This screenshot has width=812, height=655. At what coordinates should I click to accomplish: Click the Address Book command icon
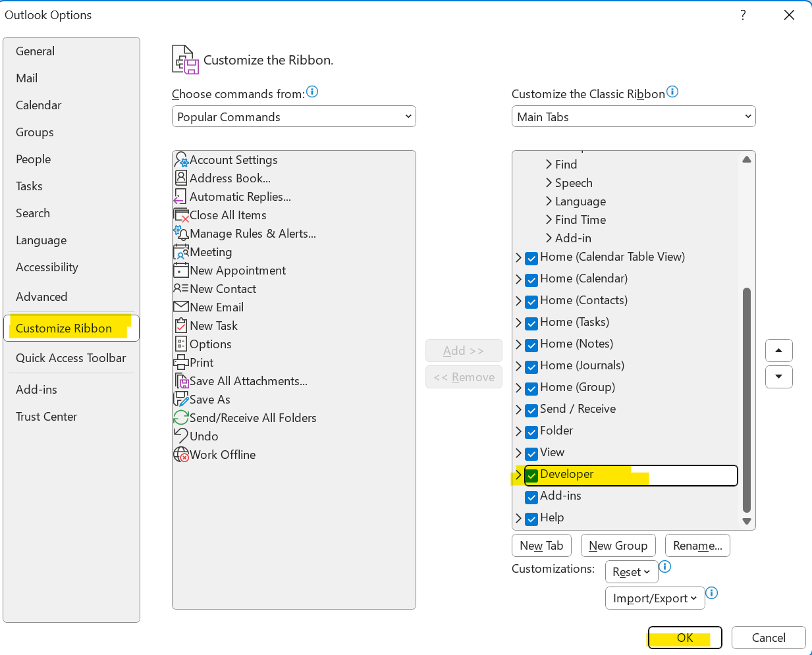[181, 178]
